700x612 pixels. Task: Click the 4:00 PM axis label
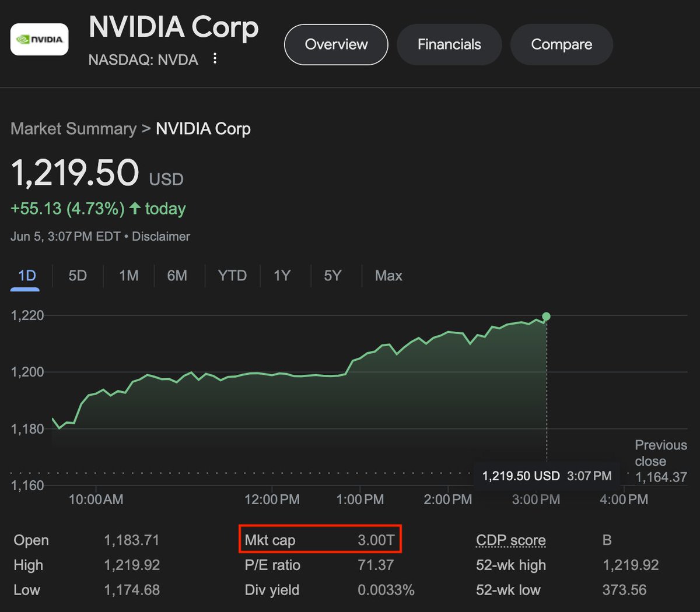click(x=624, y=500)
